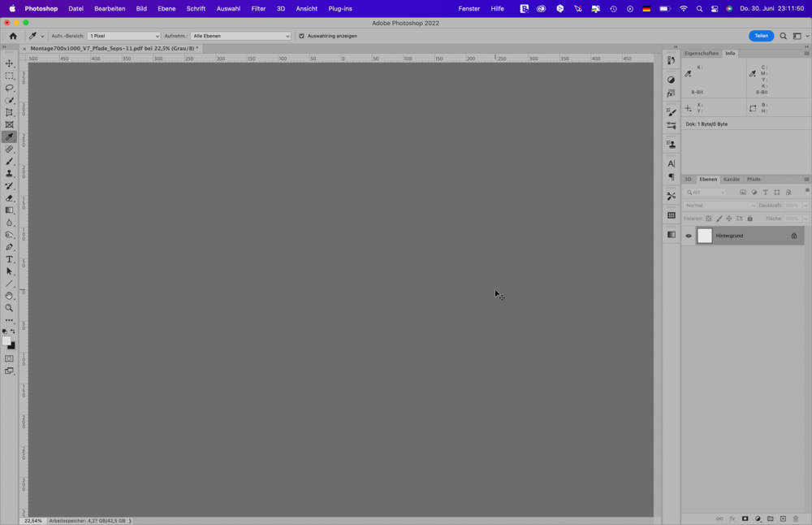Viewport: 812px width, 525px height.
Task: Click the foreground color swatch
Action: (6, 341)
